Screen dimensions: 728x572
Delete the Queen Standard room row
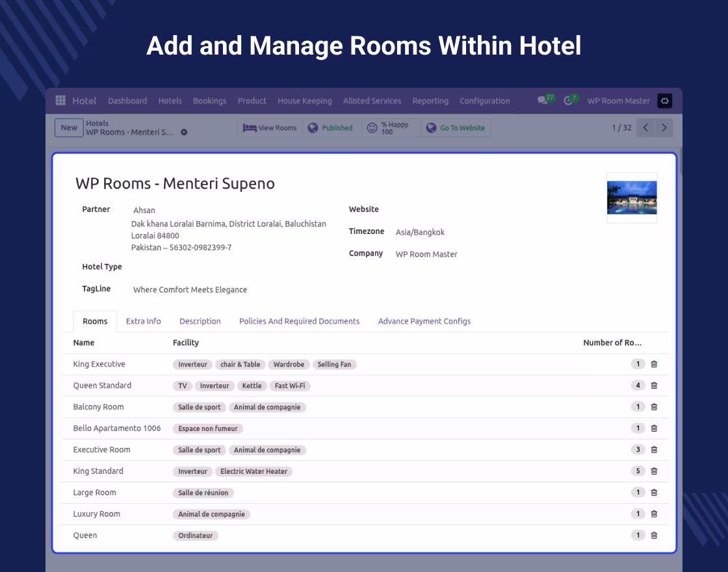(x=654, y=385)
